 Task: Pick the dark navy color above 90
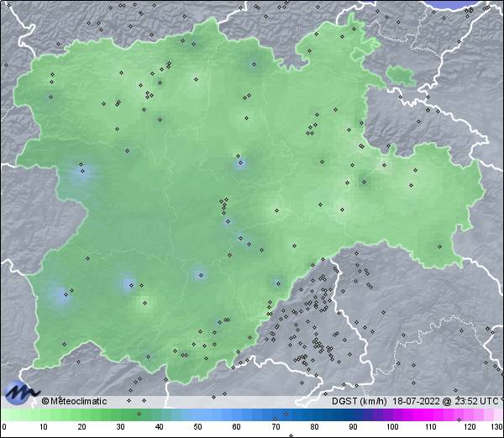coord(354,414)
